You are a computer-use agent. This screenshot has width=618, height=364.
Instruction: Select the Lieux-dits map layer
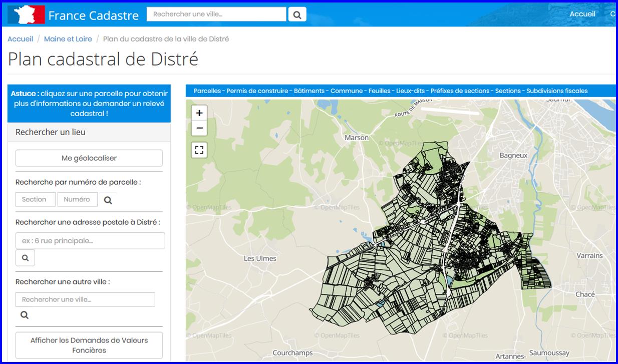411,91
